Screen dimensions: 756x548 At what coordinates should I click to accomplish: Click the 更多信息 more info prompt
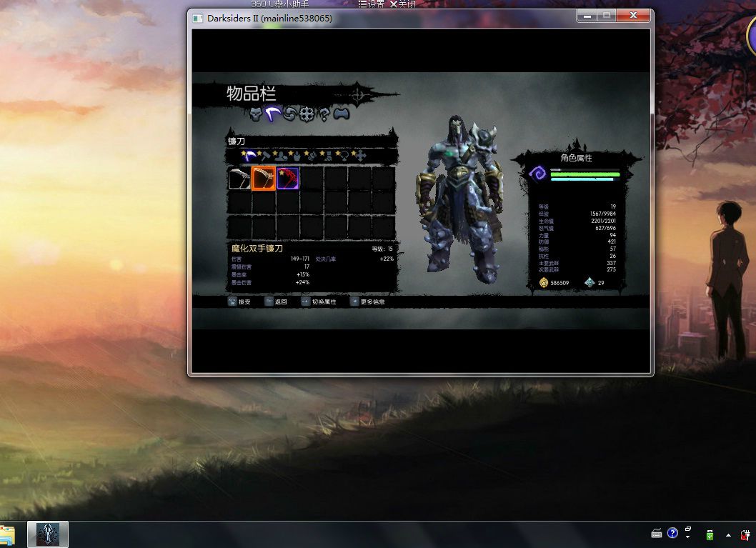click(367, 302)
